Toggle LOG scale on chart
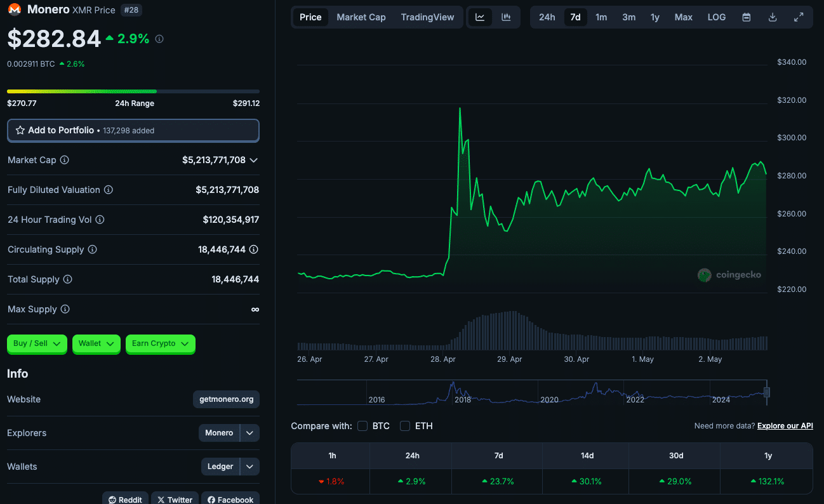This screenshot has height=504, width=824. [x=717, y=17]
